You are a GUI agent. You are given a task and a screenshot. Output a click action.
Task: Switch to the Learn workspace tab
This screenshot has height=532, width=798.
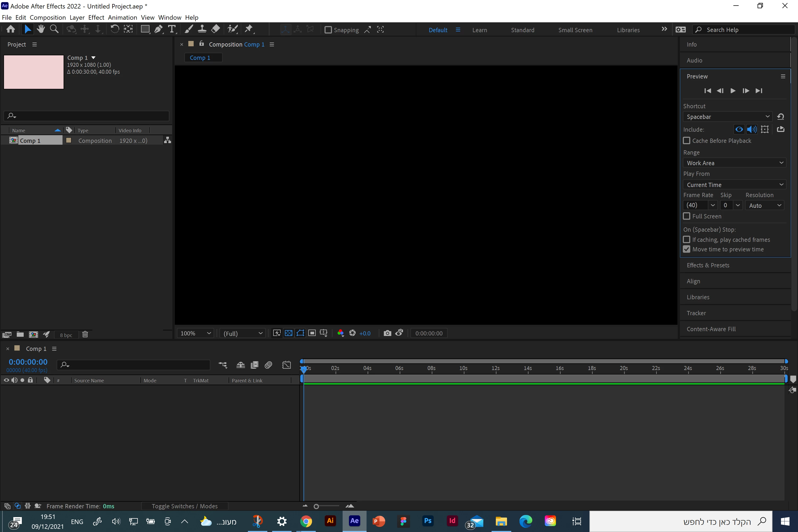tap(479, 30)
